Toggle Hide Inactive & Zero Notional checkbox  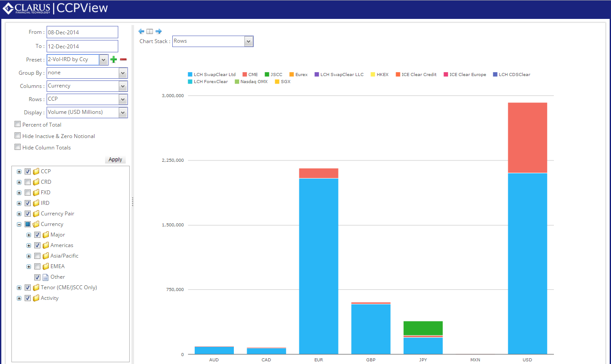pos(18,136)
